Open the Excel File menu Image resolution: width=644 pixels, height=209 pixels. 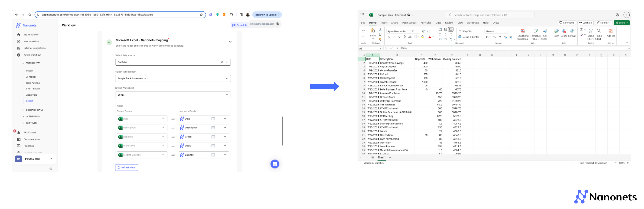(363, 23)
